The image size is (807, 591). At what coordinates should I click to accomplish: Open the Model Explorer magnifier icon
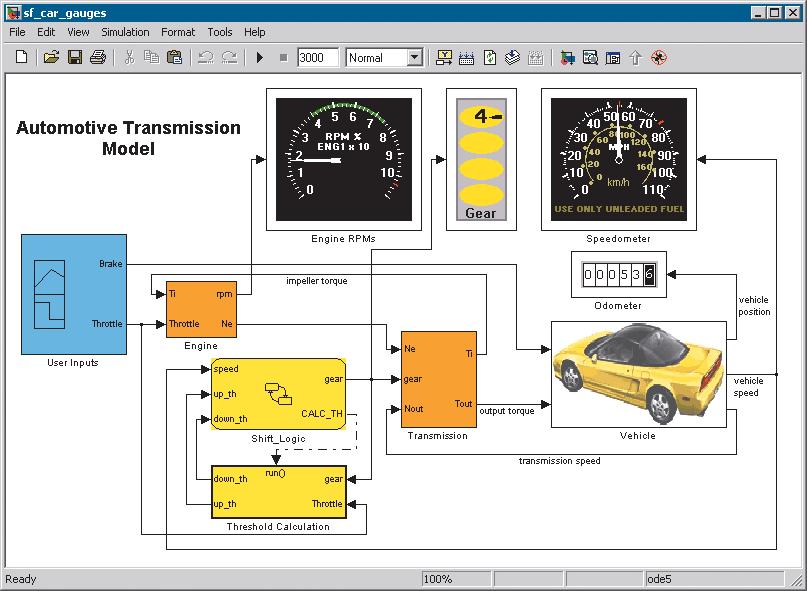pos(590,58)
